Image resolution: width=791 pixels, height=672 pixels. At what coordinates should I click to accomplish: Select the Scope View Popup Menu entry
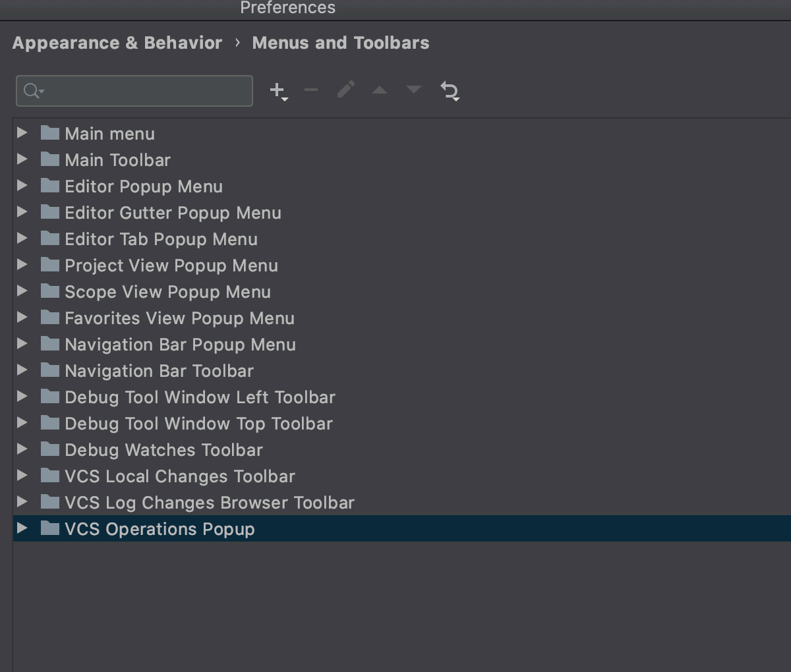(167, 291)
